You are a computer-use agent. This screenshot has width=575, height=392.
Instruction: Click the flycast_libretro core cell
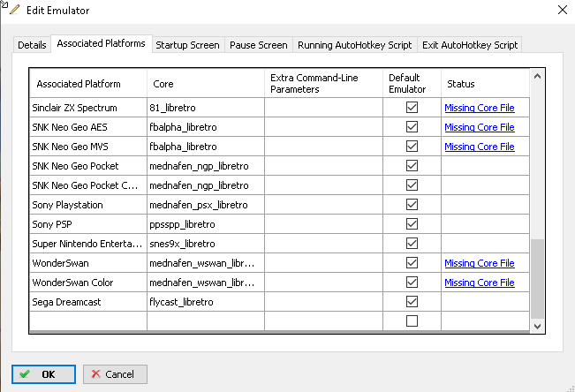coord(206,302)
